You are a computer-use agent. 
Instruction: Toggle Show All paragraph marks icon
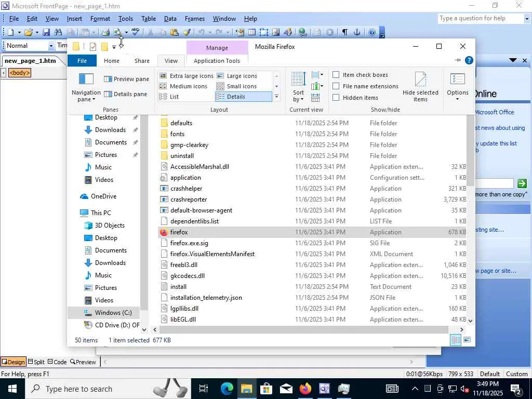pyautogui.click(x=345, y=32)
